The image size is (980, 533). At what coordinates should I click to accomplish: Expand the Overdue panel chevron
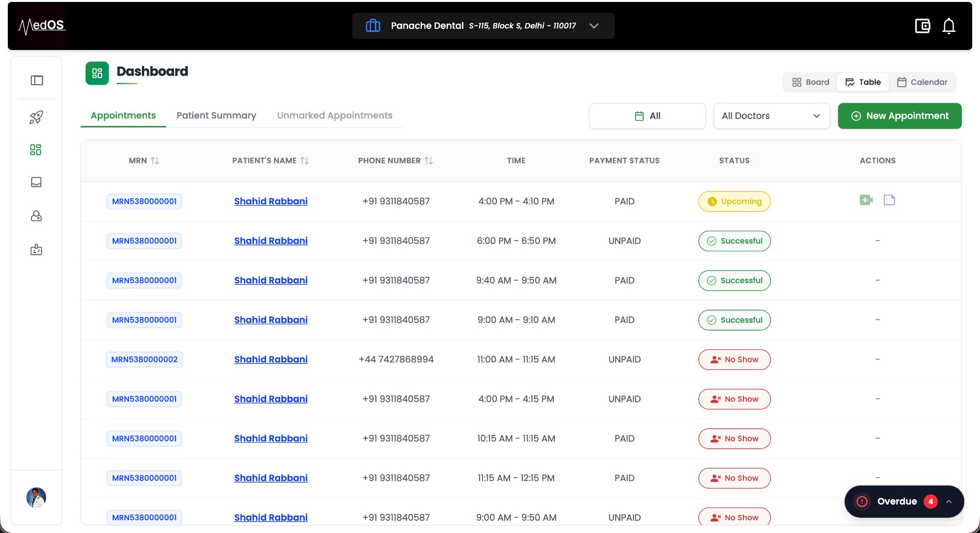949,502
